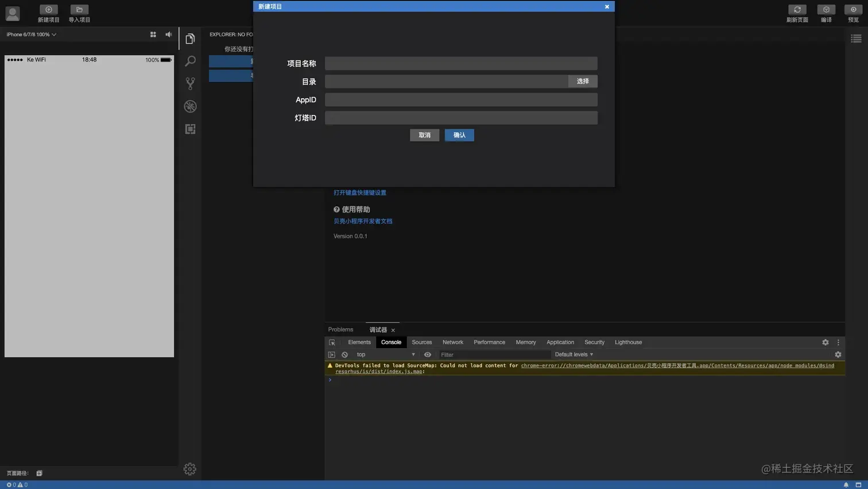Focus the 项目名称 input field
The width and height of the screenshot is (868, 489).
pos(461,63)
